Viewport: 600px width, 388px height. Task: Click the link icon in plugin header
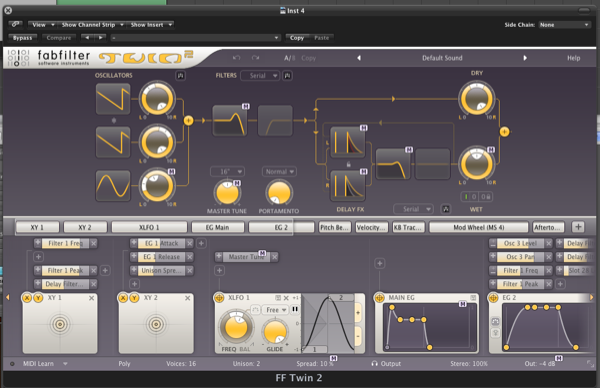point(15,24)
